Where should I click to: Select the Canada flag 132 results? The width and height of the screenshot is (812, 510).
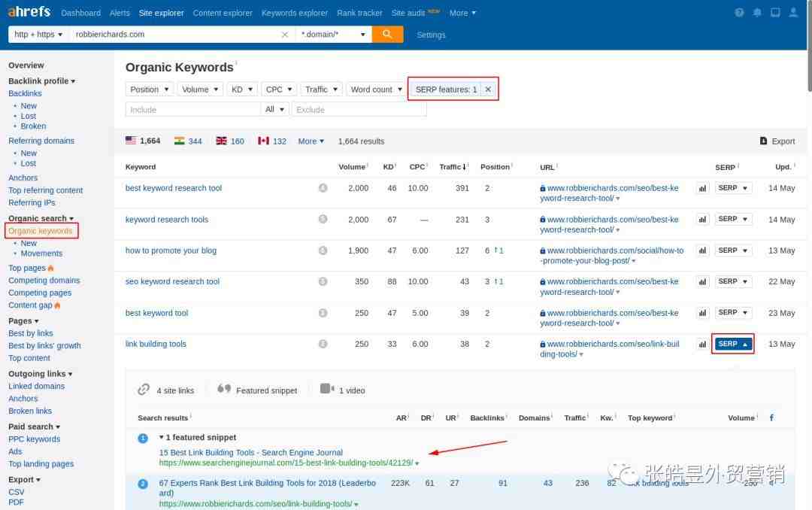tap(272, 141)
